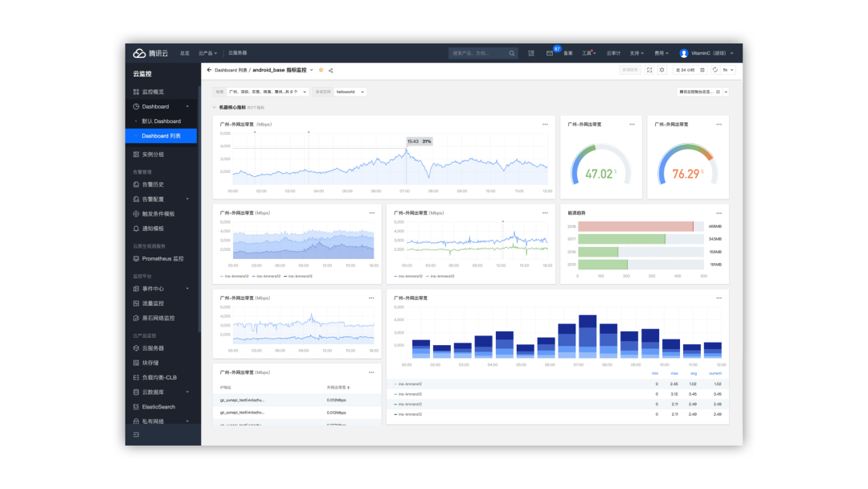868x489 pixels.
Task: Open 负载均衡-CLB in sidebar
Action: click(161, 377)
